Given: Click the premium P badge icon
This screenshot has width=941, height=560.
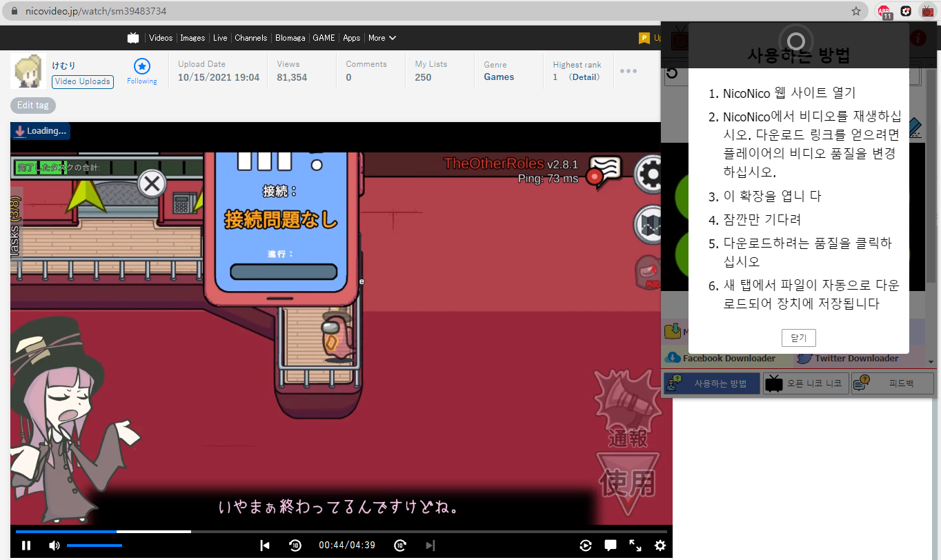Looking at the screenshot, I should click(x=644, y=38).
